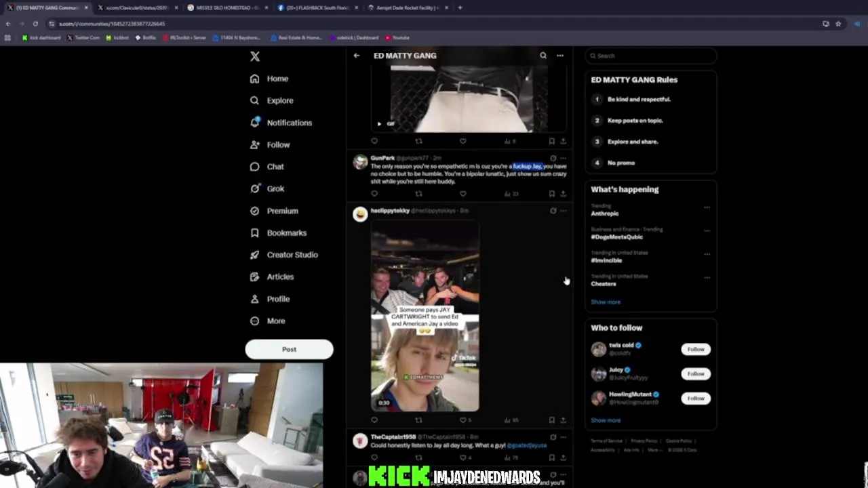
Task: Expand the More sidebar menu
Action: (x=267, y=321)
